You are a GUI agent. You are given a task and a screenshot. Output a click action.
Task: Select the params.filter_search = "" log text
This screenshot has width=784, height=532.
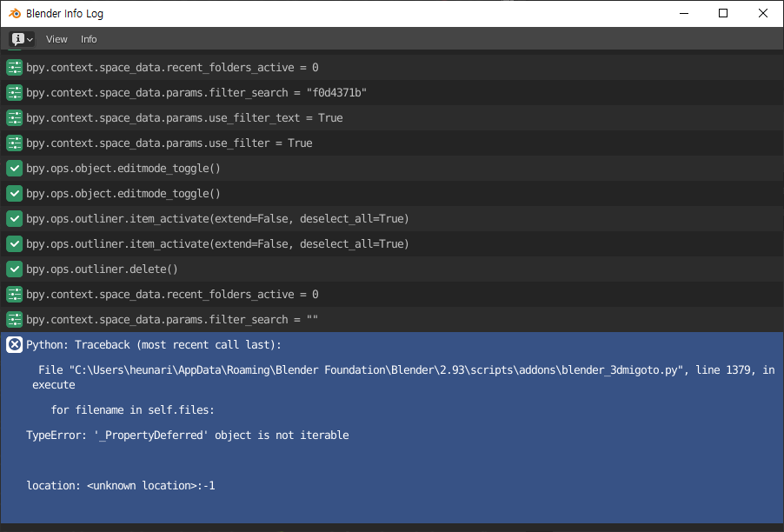coord(172,320)
